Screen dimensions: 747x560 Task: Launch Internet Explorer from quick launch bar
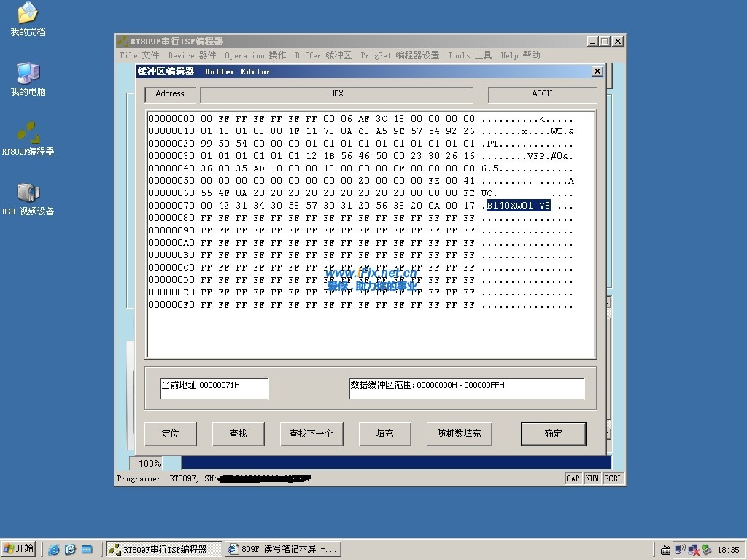pos(53,549)
